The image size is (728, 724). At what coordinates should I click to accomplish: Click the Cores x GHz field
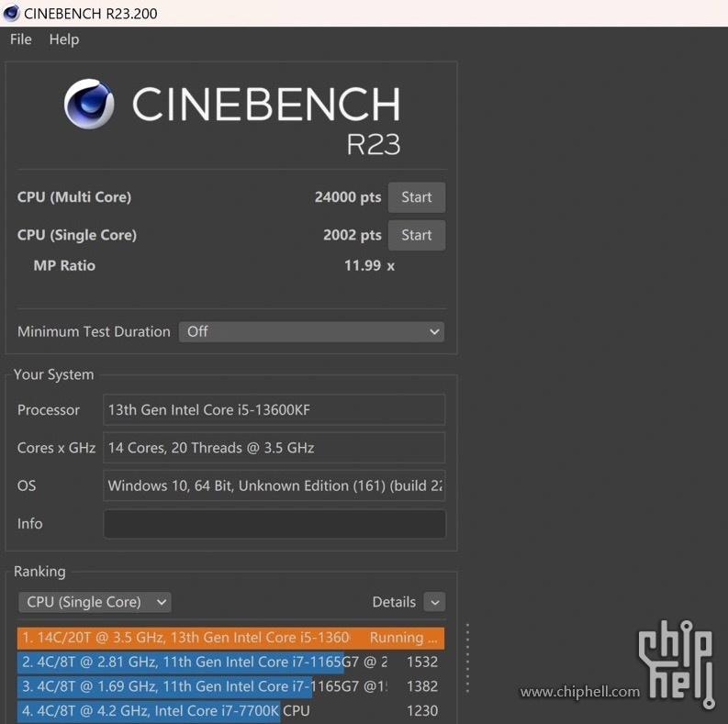pos(274,448)
